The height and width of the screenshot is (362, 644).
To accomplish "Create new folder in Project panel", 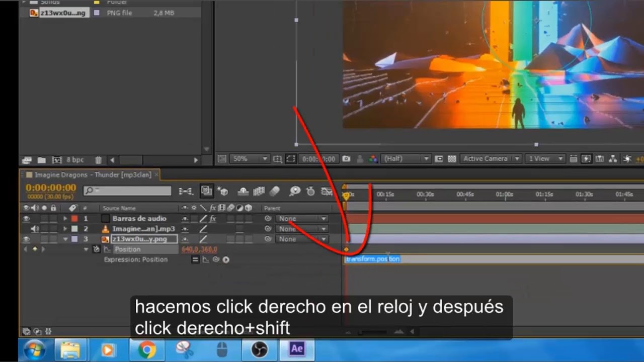I will point(42,160).
